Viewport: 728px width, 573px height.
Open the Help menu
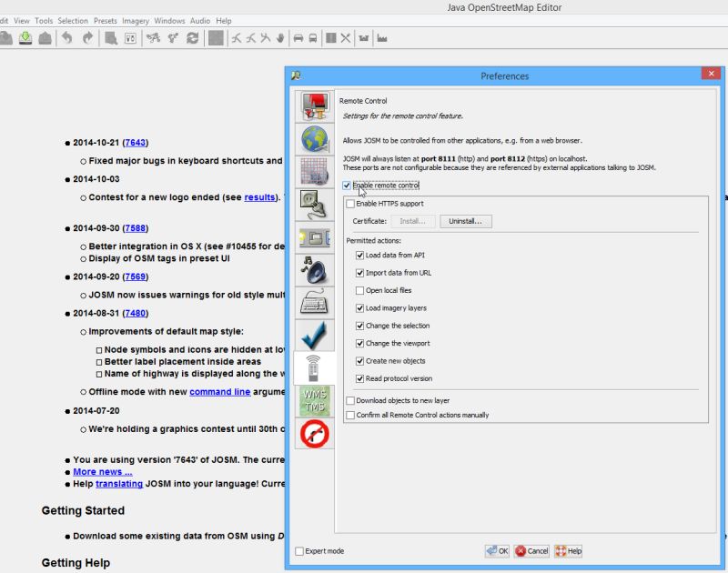(x=223, y=21)
